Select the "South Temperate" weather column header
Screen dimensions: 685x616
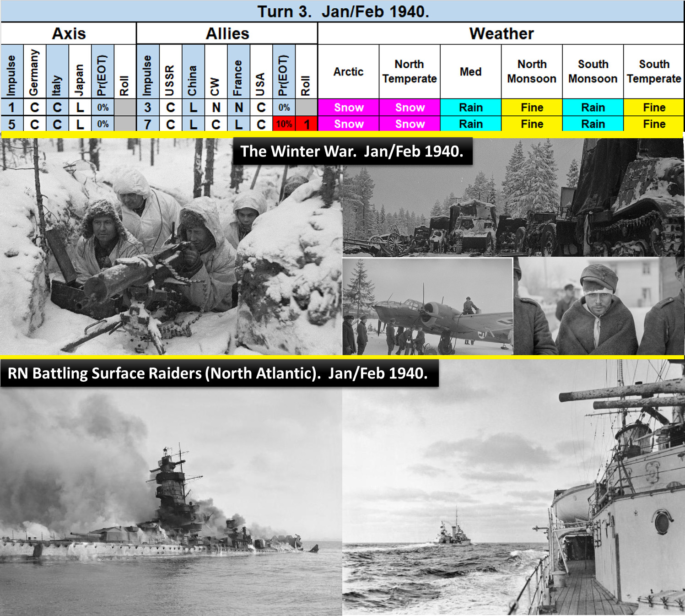654,71
